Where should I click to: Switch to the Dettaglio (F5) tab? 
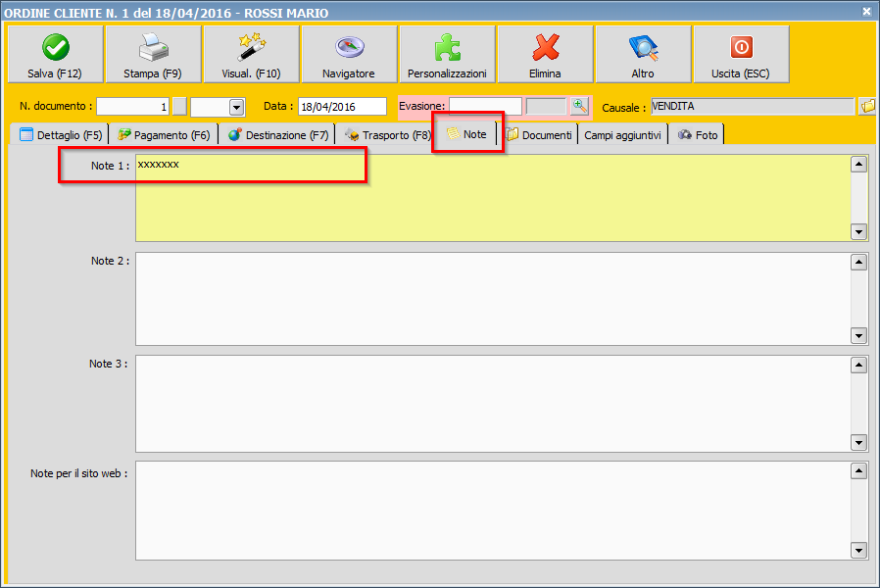click(61, 134)
